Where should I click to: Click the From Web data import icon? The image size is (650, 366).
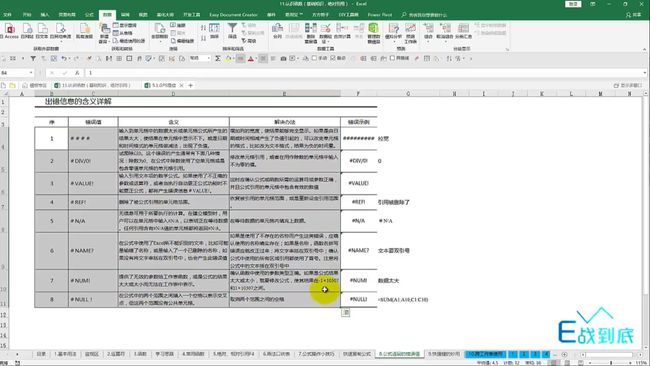coord(27,30)
